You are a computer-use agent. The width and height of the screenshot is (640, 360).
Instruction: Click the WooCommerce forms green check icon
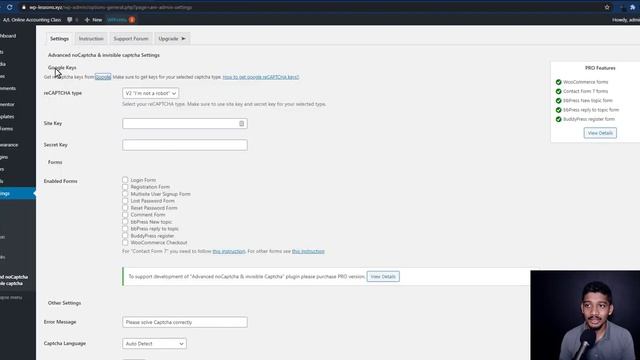(558, 82)
